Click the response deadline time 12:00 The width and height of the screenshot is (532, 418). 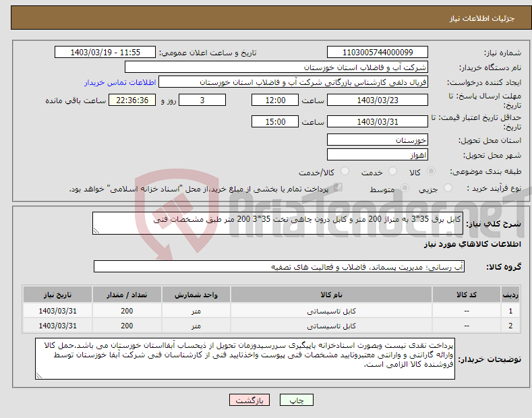275,100
